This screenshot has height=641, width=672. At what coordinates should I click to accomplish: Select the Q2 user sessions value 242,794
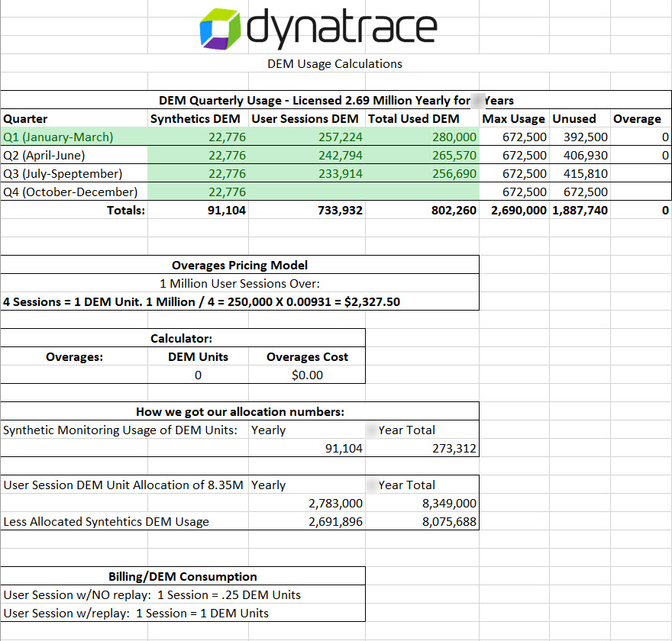click(341, 156)
